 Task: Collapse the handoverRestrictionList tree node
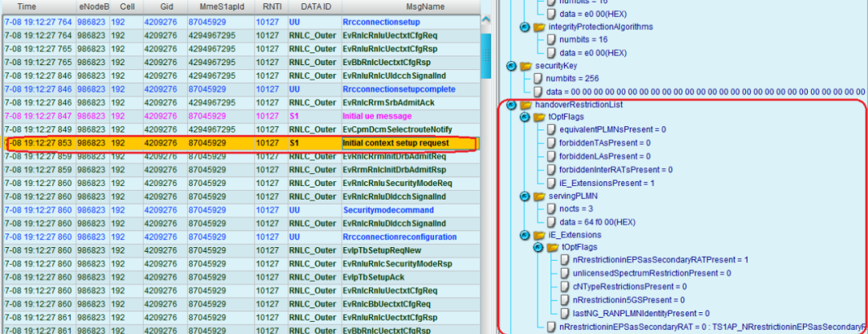coord(511,105)
